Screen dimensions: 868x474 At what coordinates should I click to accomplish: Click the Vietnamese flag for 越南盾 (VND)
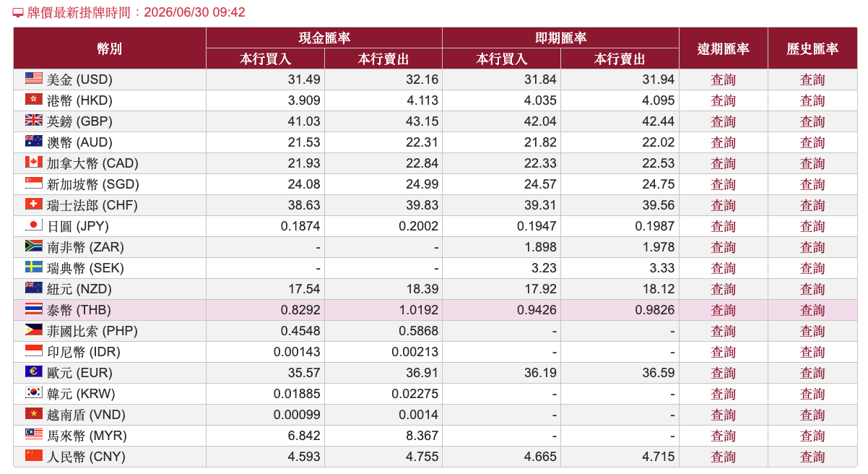pos(34,413)
